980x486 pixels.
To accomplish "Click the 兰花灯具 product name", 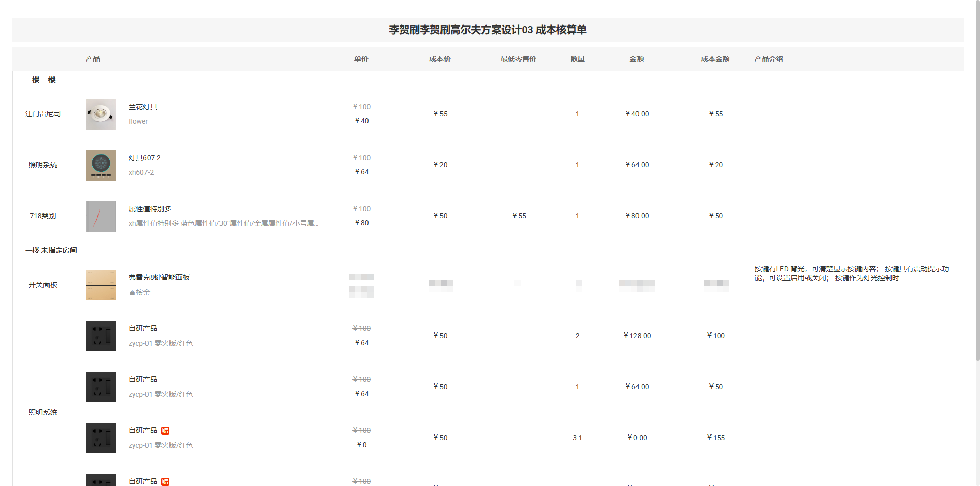I will click(143, 107).
